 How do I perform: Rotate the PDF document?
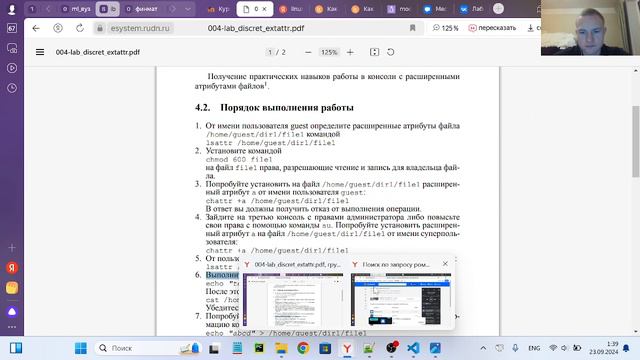click(x=391, y=52)
